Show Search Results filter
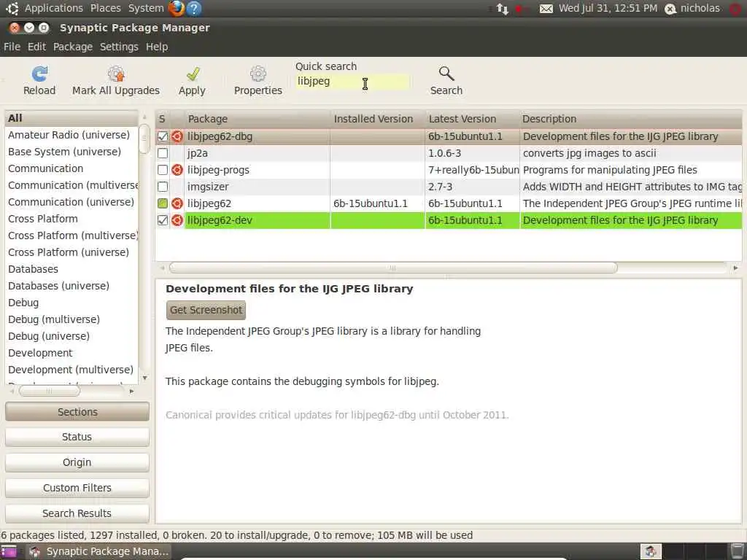Viewport: 747px width, 560px height. point(77,513)
